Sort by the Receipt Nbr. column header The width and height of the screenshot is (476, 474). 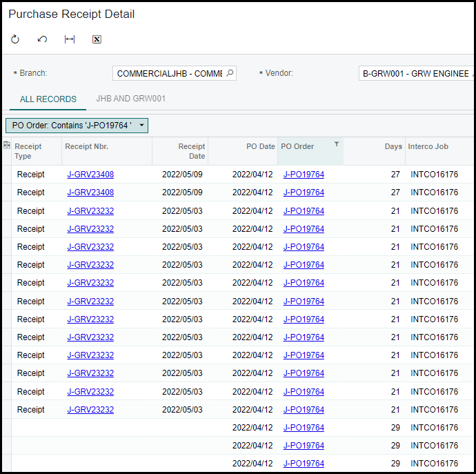click(86, 146)
